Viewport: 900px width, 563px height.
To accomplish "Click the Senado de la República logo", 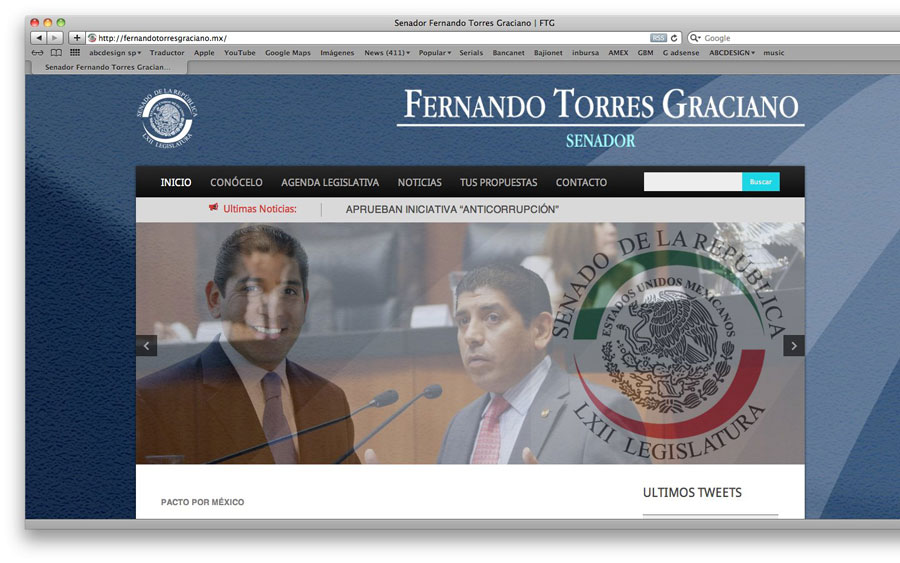I will click(166, 118).
